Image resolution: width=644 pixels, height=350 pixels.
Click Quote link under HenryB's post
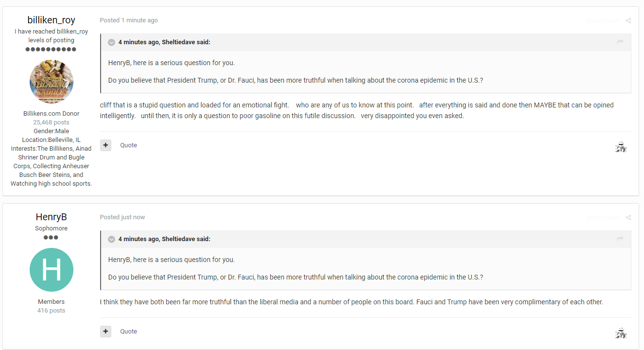(129, 331)
